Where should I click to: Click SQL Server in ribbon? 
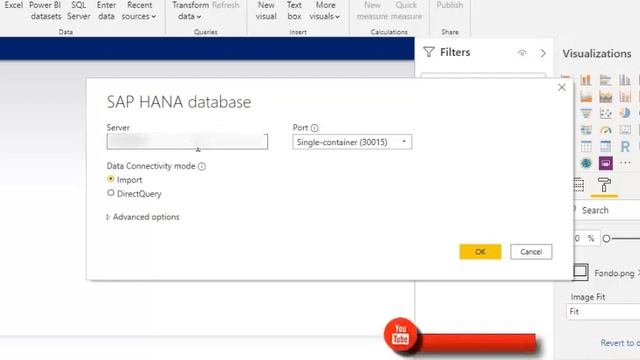point(78,11)
